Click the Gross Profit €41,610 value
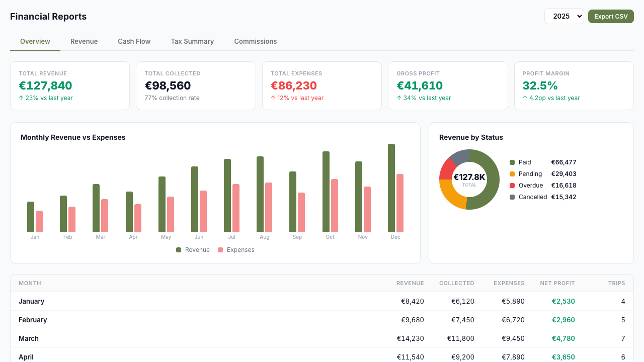The width and height of the screenshot is (644, 362). pyautogui.click(x=420, y=86)
